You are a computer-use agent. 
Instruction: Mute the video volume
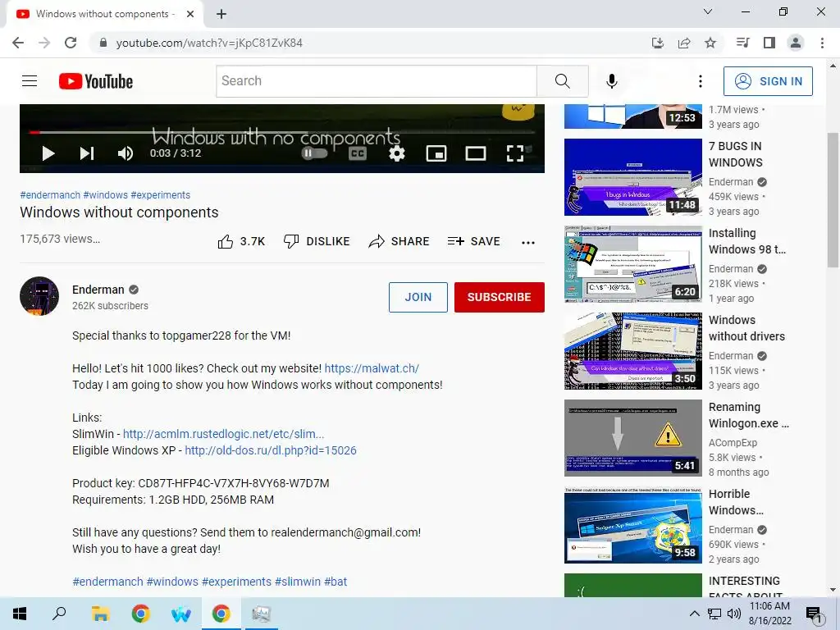(126, 153)
